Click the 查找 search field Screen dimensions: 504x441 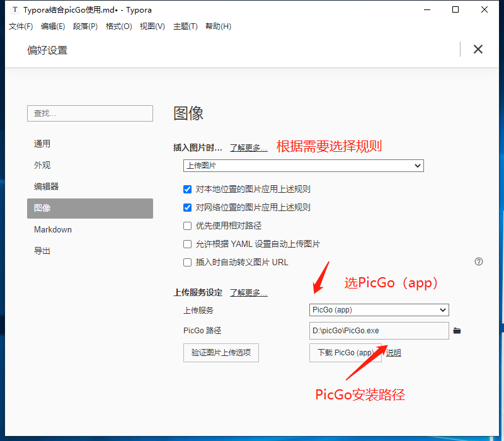click(90, 113)
